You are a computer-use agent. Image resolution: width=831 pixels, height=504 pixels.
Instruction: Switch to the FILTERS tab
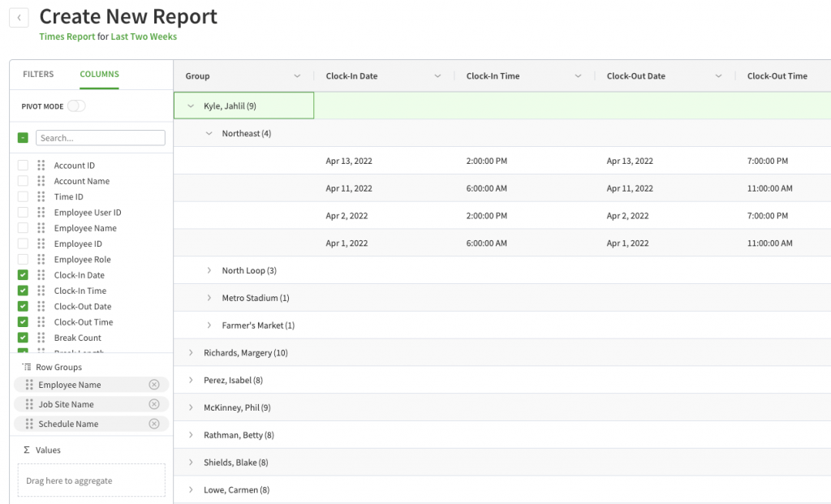pos(37,73)
